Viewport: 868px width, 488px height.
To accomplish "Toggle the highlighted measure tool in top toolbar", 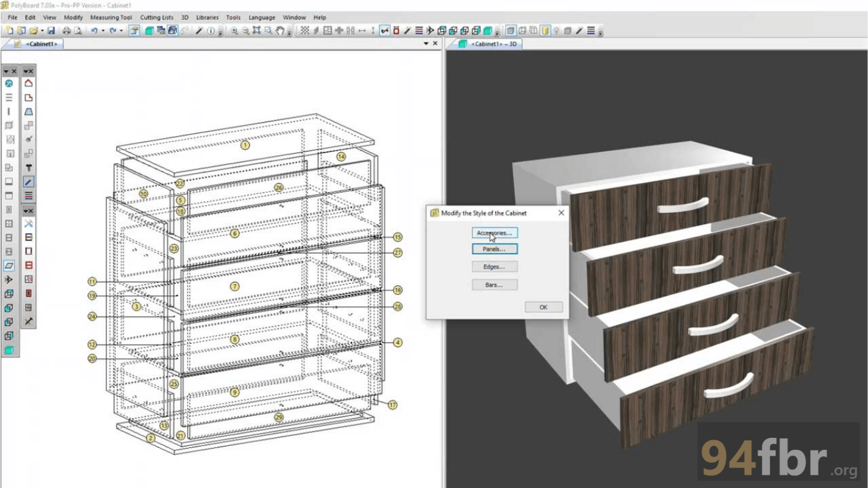I will [384, 30].
